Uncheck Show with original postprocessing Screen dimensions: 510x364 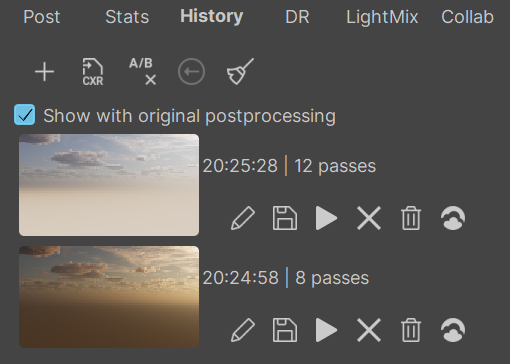coord(25,115)
